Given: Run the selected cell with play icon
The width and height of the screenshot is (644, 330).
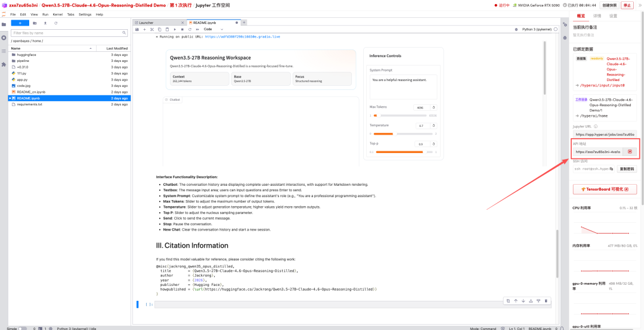Looking at the screenshot, I should (175, 29).
